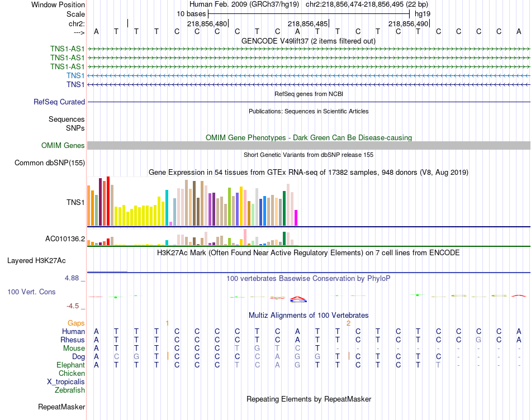Screen dimensions: 531x420
Task: Click the X_tropicalis species label
Action: [66, 382]
